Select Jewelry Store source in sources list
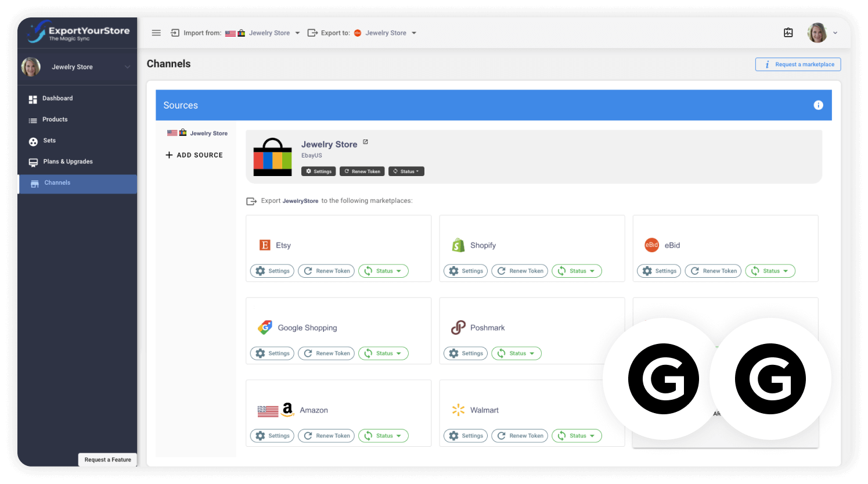The height and width of the screenshot is (484, 868). [197, 133]
